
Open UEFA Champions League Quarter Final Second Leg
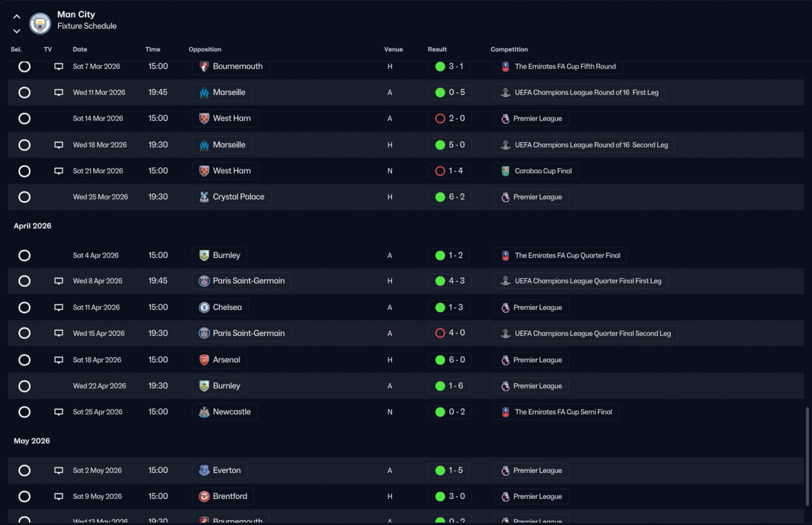pos(586,334)
